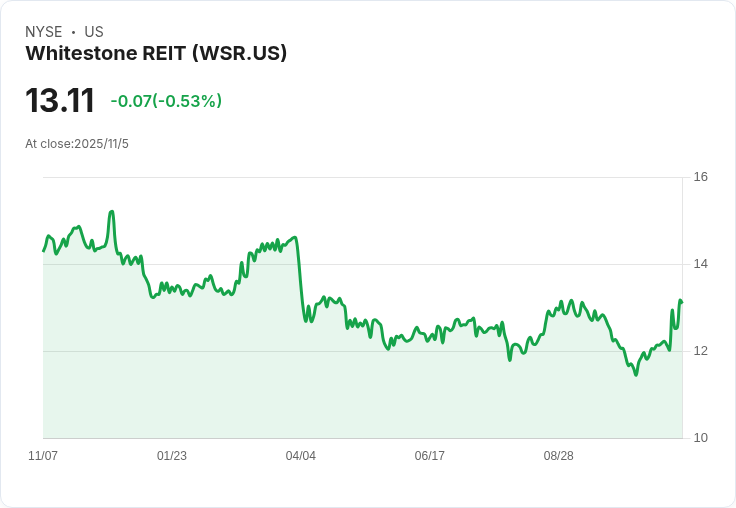Select the 06/17 date on x-axis
Image resolution: width=736 pixels, height=508 pixels.
pos(430,456)
